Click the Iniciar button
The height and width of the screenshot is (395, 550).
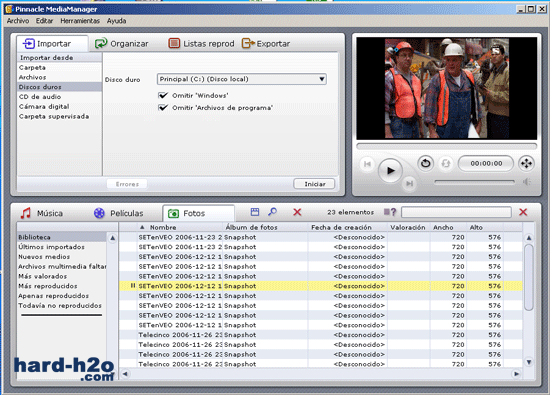coord(314,184)
